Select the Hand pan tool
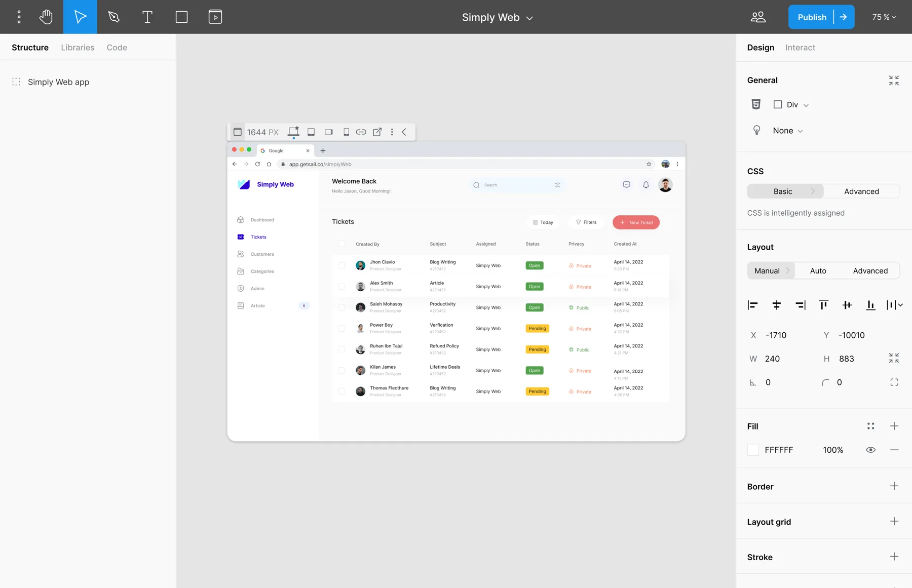Image resolution: width=912 pixels, height=588 pixels. (x=46, y=17)
